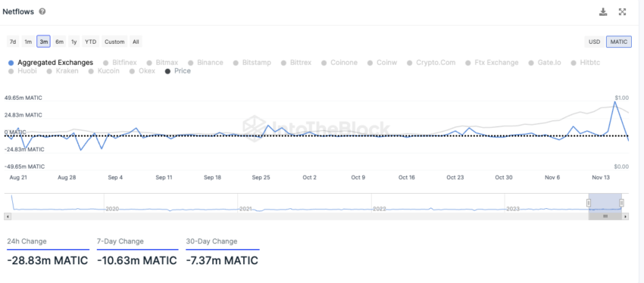The width and height of the screenshot is (644, 283).
Task: Enable the Crypto.Com legend series
Action: pos(431,63)
